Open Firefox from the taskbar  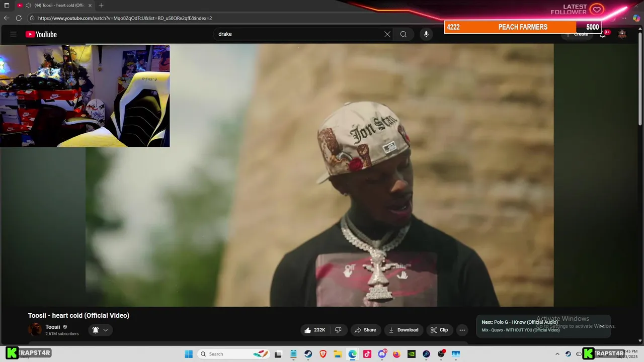tap(397, 354)
